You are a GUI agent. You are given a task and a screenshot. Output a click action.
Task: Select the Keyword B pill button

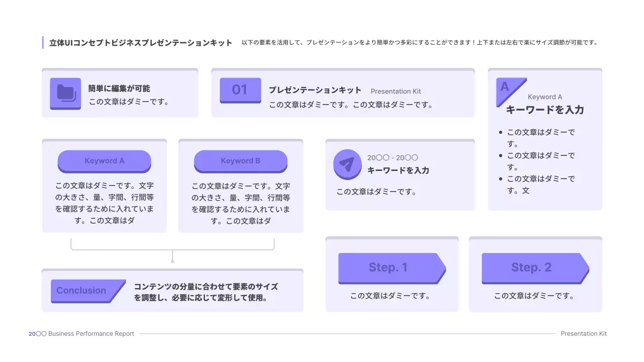tap(240, 160)
